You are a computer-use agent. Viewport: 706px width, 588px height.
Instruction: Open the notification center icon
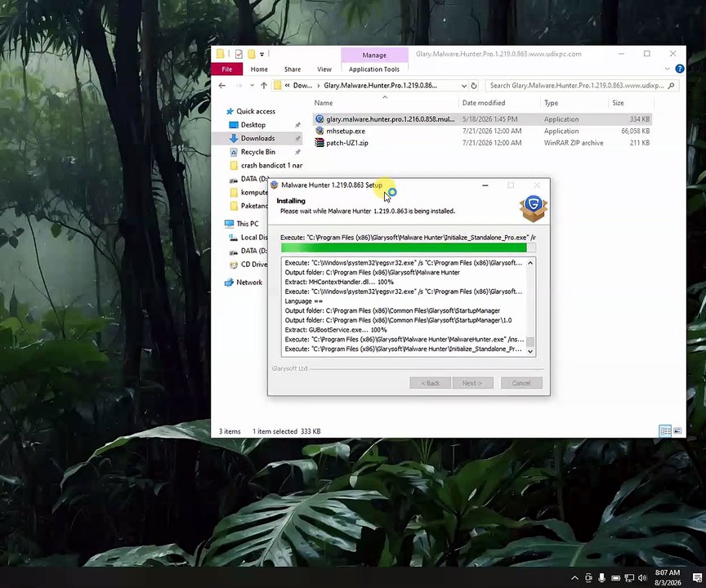coord(696,578)
